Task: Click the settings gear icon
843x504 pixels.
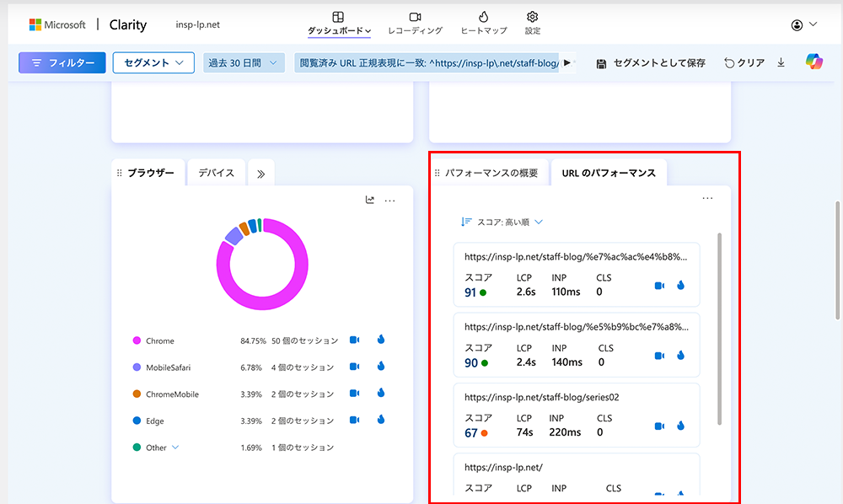Action: (532, 17)
